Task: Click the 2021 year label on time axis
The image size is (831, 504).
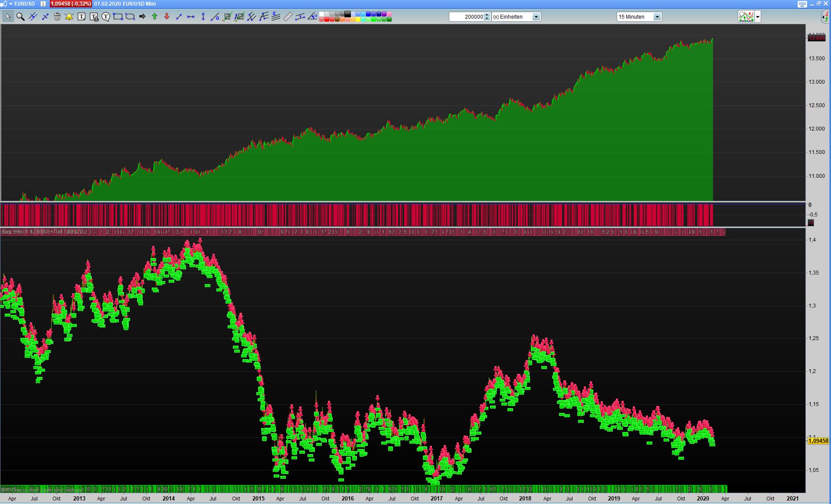Action: pos(792,498)
